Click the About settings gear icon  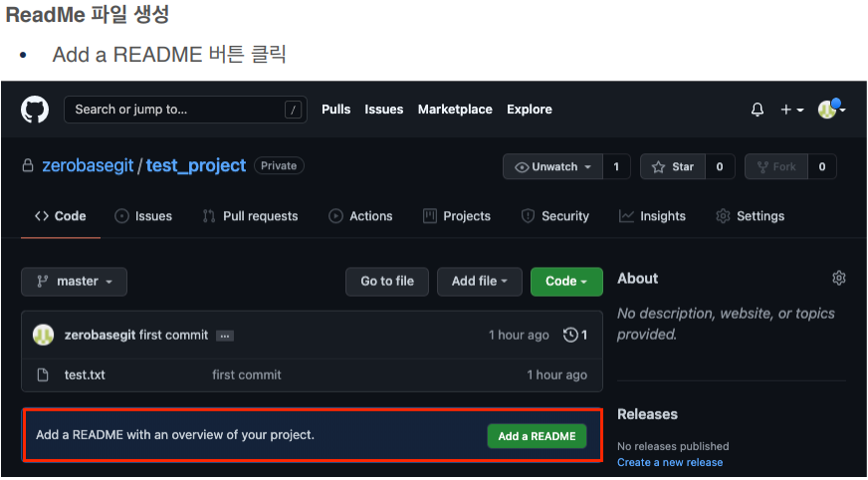pyautogui.click(x=839, y=278)
